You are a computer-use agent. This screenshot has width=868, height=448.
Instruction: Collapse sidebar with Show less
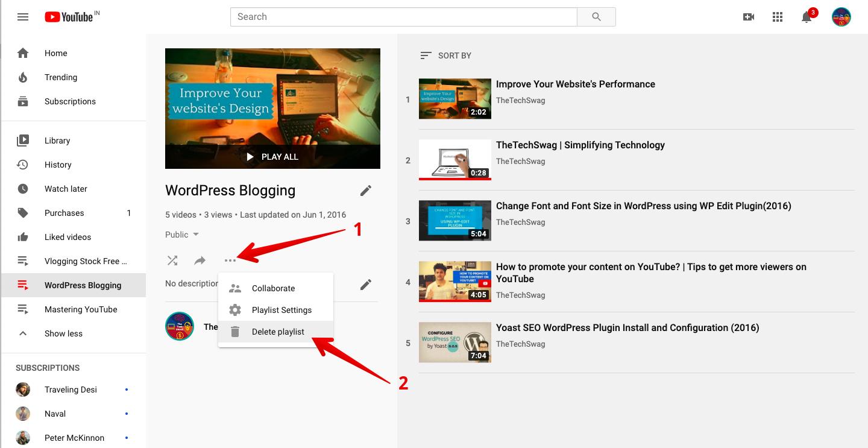pos(63,333)
